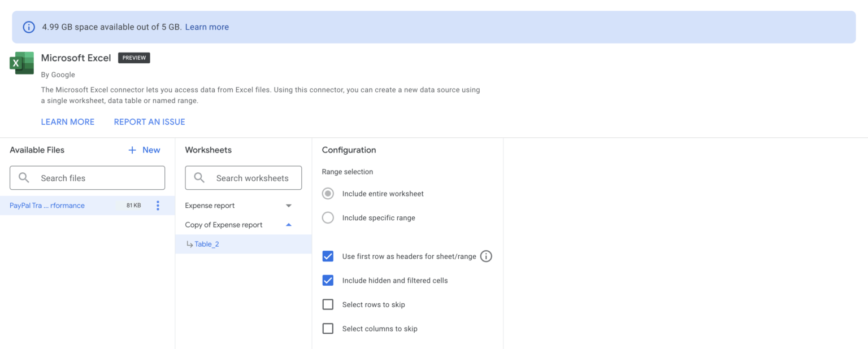
Task: Click the Copy of Expense report name
Action: point(224,225)
